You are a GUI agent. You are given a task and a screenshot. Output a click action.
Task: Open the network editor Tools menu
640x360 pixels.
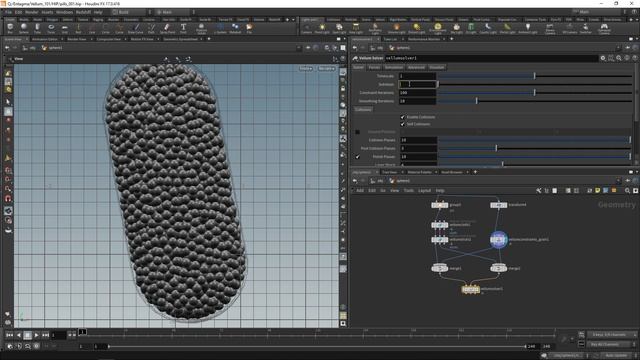[409, 191]
